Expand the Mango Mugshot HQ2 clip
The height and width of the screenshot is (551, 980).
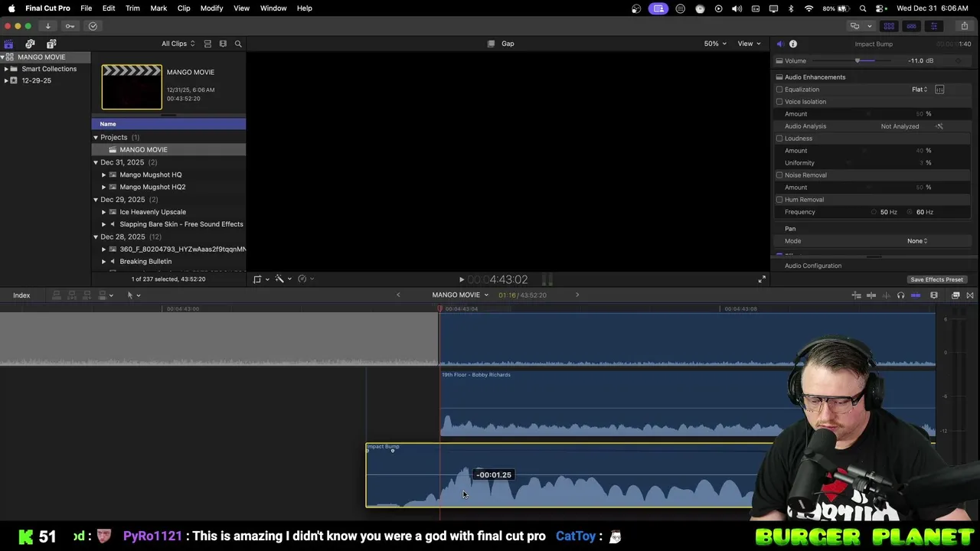pyautogui.click(x=104, y=187)
